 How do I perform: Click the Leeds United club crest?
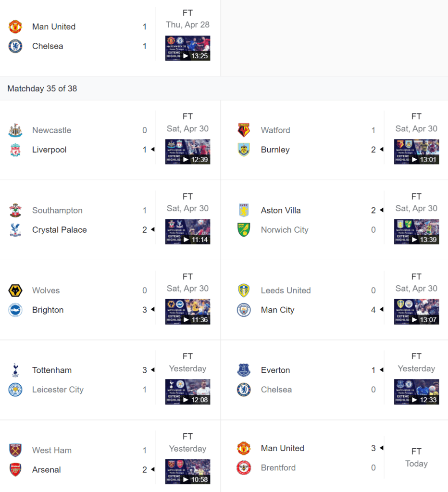point(244,290)
